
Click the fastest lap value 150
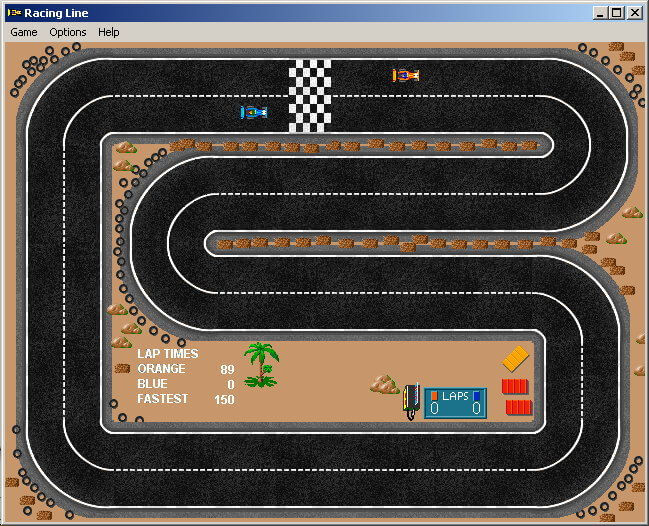coord(224,399)
